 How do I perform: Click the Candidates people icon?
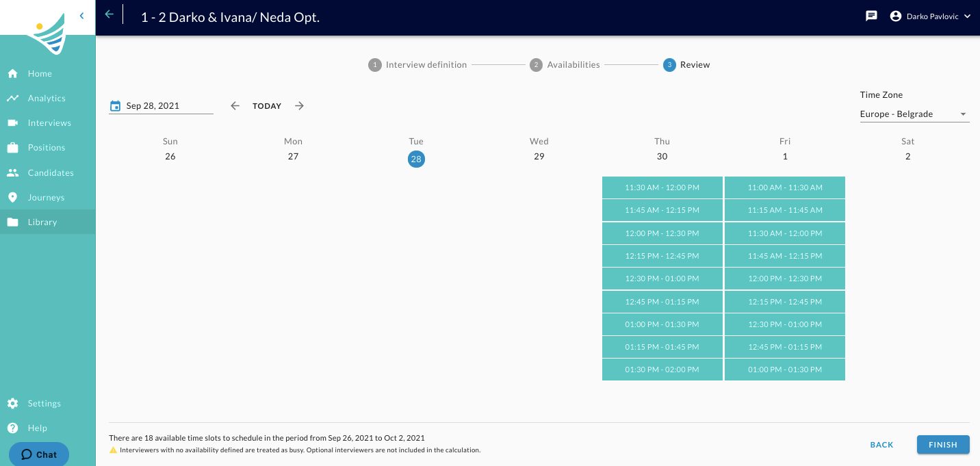(12, 172)
